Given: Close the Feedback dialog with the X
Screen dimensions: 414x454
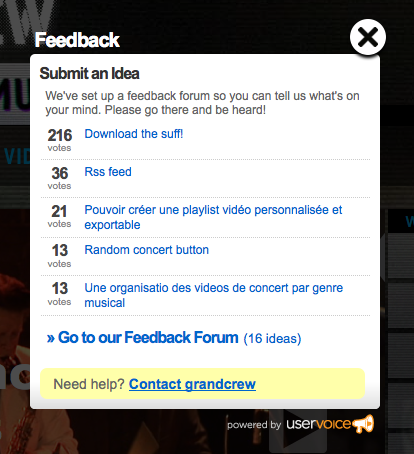Looking at the screenshot, I should [368, 37].
